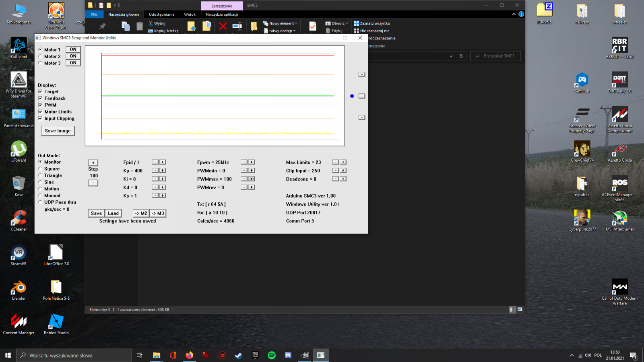Click the Save Image button

(58, 131)
